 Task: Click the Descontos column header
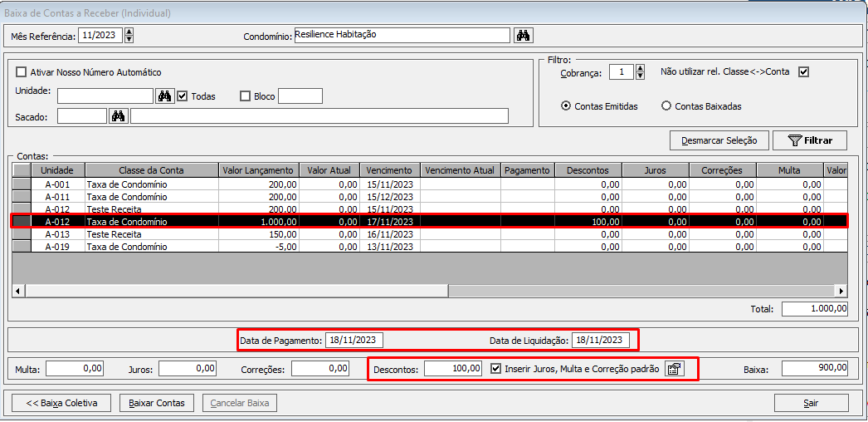(589, 169)
